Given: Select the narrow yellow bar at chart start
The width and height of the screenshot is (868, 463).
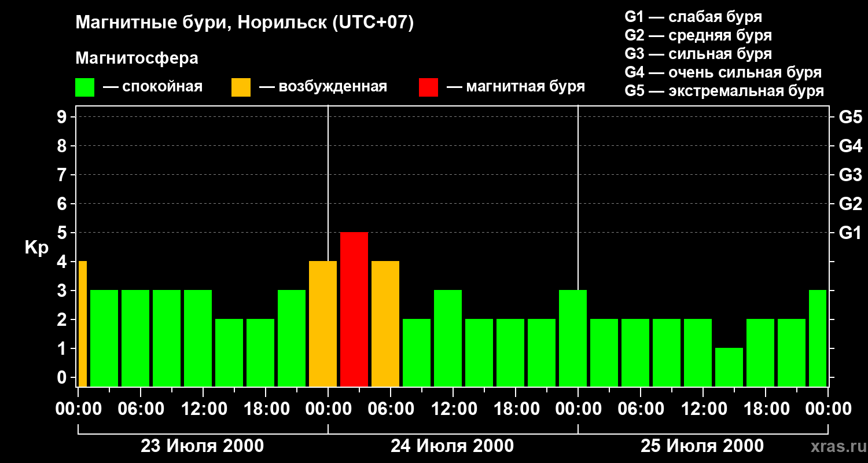Looking at the screenshot, I should [x=83, y=324].
